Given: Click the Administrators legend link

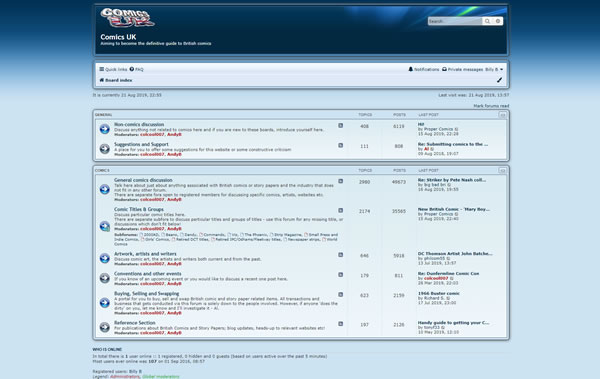Looking at the screenshot, I should (x=125, y=377).
